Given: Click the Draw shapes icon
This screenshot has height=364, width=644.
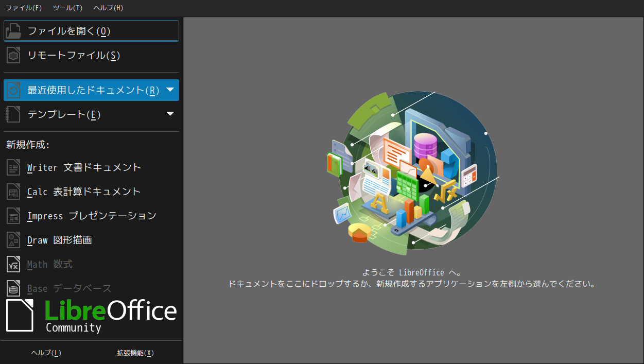Looking at the screenshot, I should click(13, 240).
